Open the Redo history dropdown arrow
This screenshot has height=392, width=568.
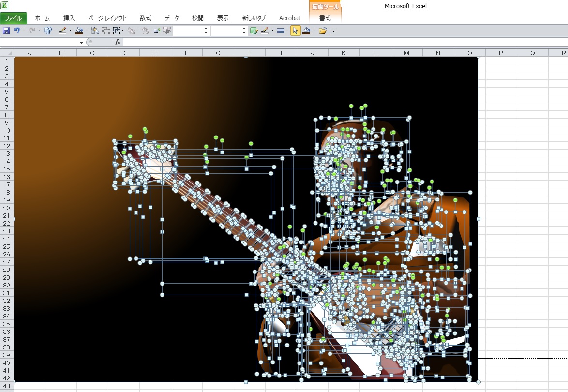39,31
